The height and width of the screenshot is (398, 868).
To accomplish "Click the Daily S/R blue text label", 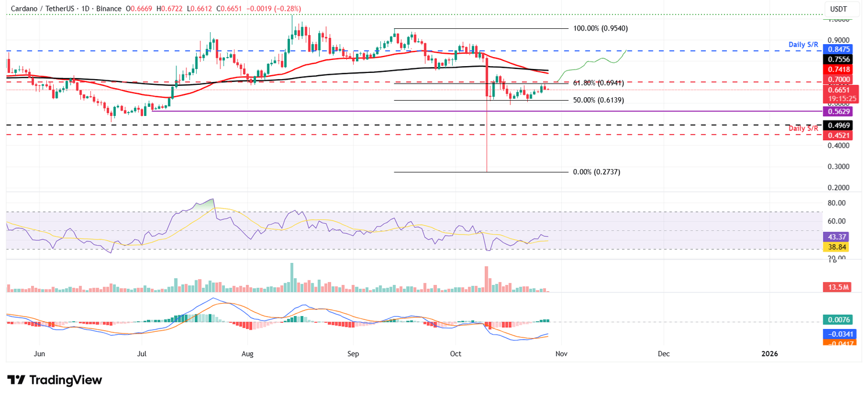I will (x=803, y=45).
